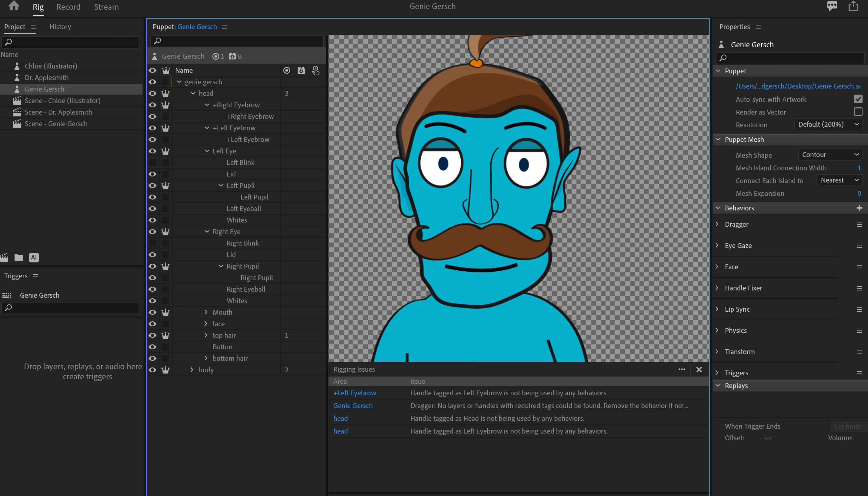The height and width of the screenshot is (496, 868).
Task: Expand the Lip Sync behavior
Action: pyautogui.click(x=717, y=309)
